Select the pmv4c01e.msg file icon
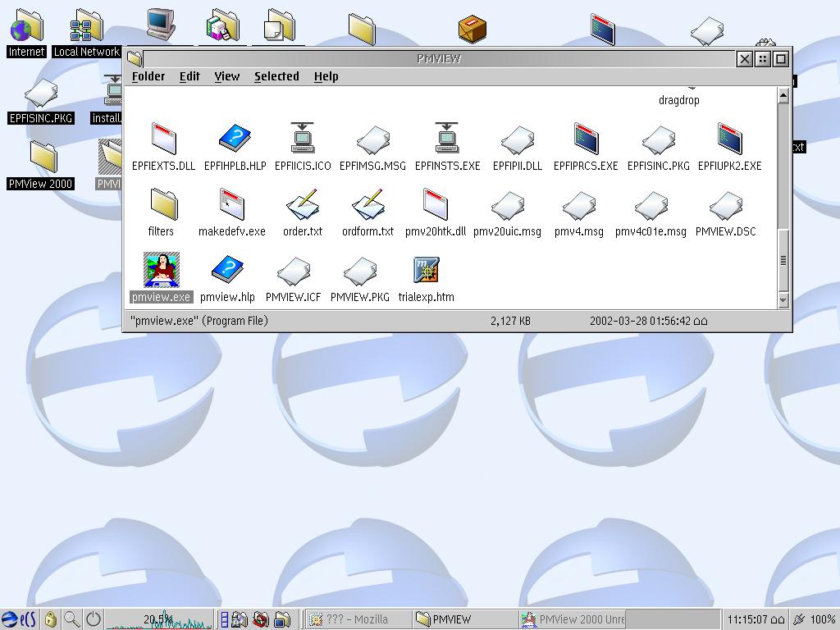 [651, 206]
